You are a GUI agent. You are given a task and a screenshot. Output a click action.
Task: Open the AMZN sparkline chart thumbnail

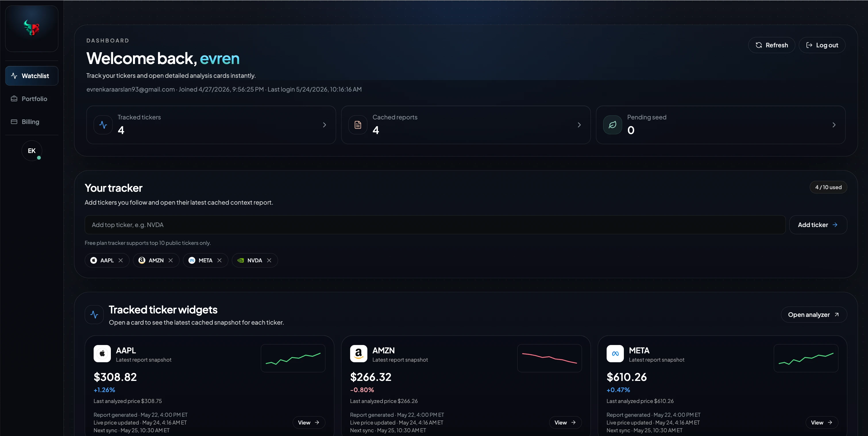(x=549, y=358)
